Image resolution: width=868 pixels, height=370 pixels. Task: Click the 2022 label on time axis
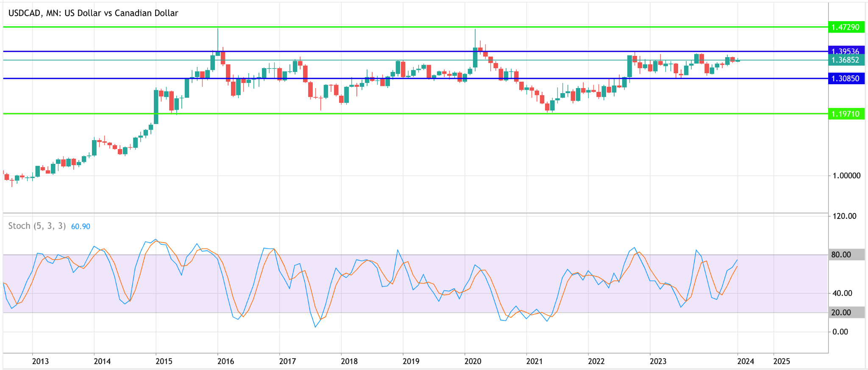(596, 361)
